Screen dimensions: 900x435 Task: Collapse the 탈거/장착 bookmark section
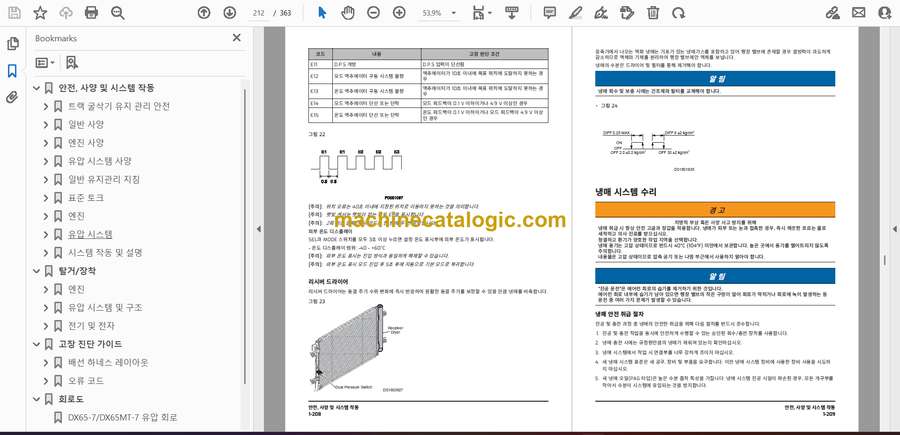pyautogui.click(x=37, y=271)
